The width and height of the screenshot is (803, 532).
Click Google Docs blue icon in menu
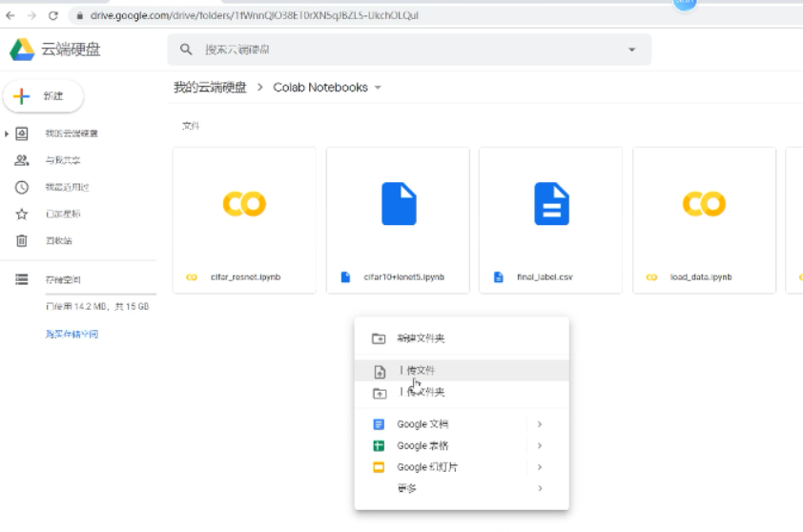click(379, 424)
